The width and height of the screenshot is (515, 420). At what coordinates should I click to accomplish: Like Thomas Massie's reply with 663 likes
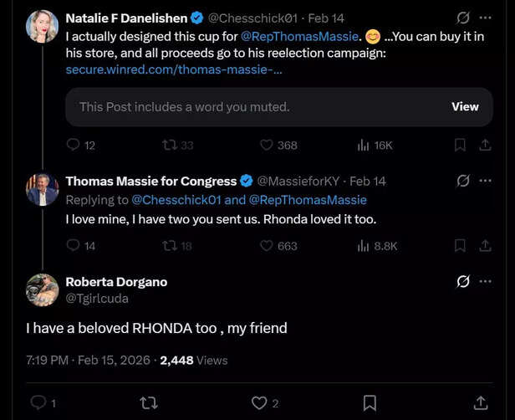coord(267,245)
